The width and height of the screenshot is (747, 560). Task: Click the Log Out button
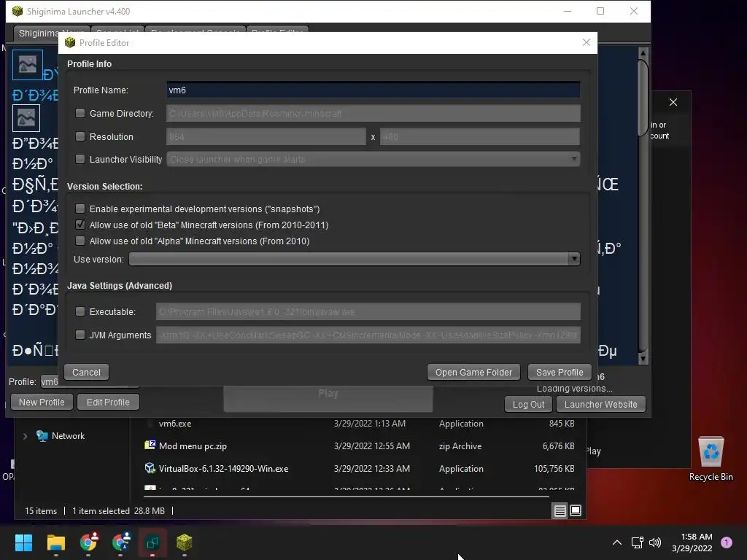528,404
